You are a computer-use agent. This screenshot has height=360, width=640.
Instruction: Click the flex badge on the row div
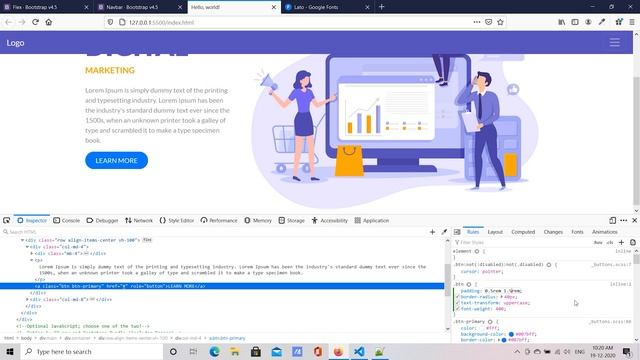pyautogui.click(x=147, y=240)
